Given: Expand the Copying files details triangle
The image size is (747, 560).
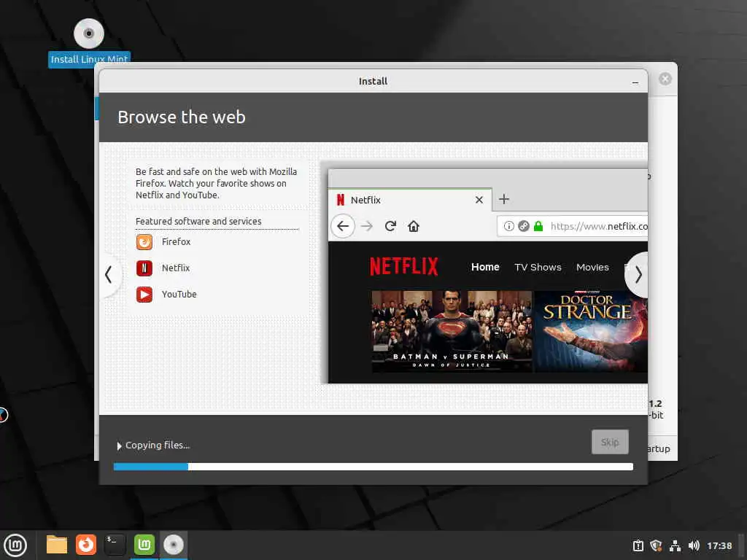Looking at the screenshot, I should [x=119, y=446].
